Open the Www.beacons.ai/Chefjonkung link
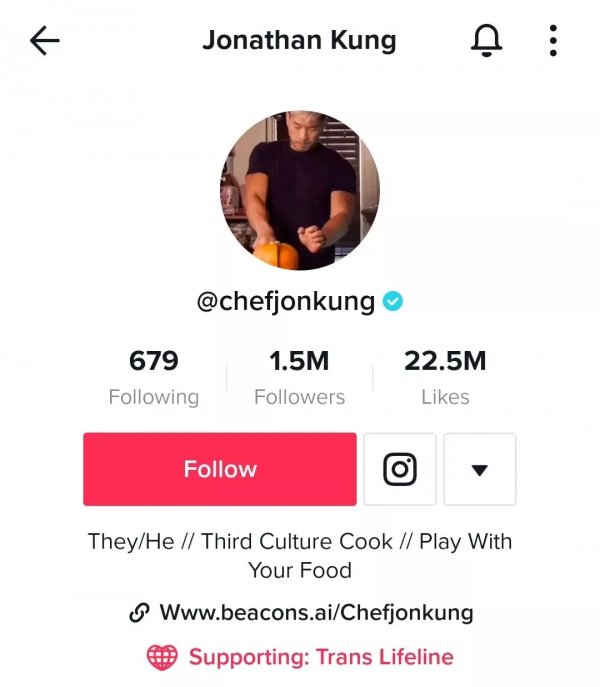Viewport: 600px width, 687px height. (316, 612)
